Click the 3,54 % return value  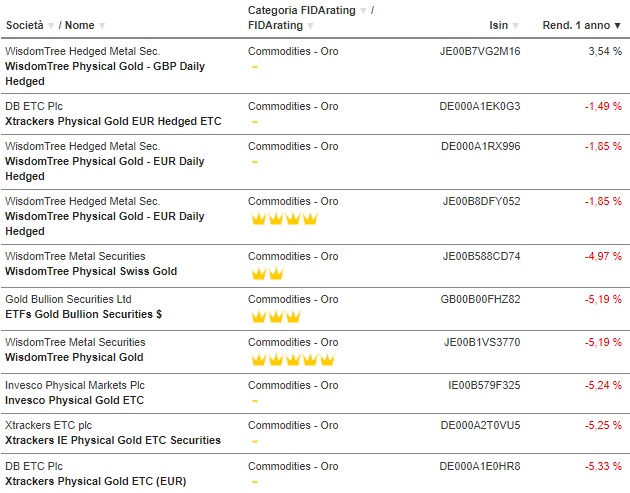(605, 51)
